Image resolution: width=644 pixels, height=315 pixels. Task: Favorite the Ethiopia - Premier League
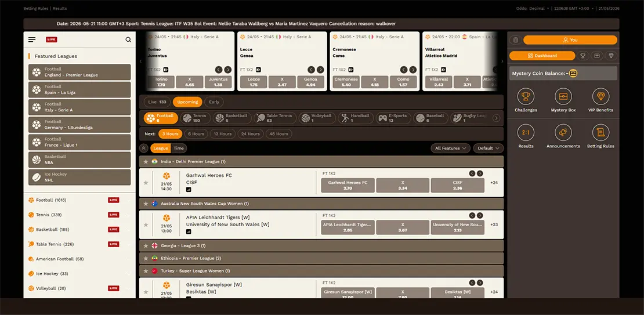click(x=146, y=258)
